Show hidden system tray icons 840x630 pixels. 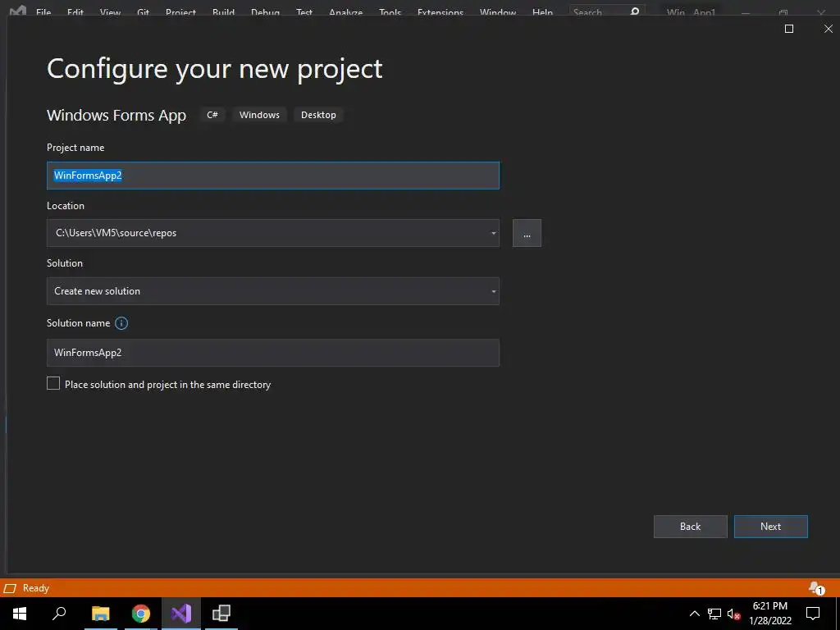coord(694,614)
